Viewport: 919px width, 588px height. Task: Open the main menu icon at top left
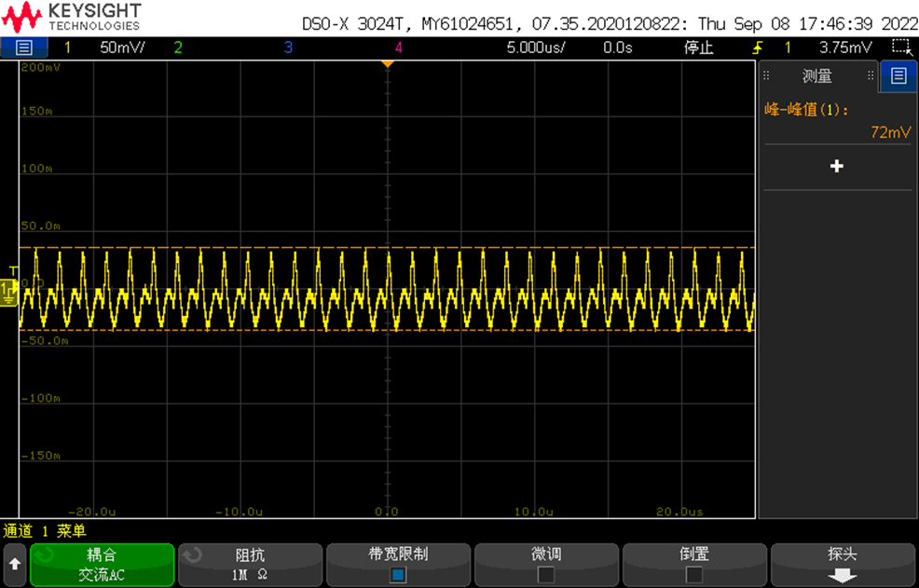coord(23,48)
